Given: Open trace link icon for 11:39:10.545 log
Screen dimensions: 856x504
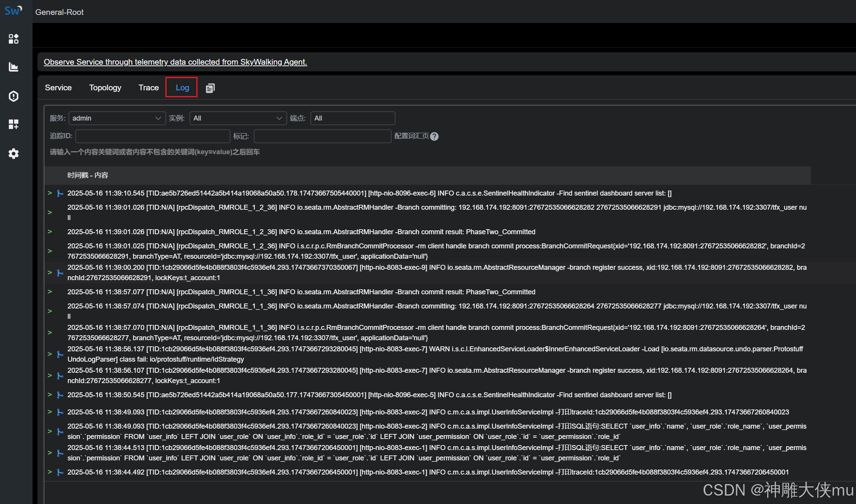Looking at the screenshot, I should pos(60,193).
